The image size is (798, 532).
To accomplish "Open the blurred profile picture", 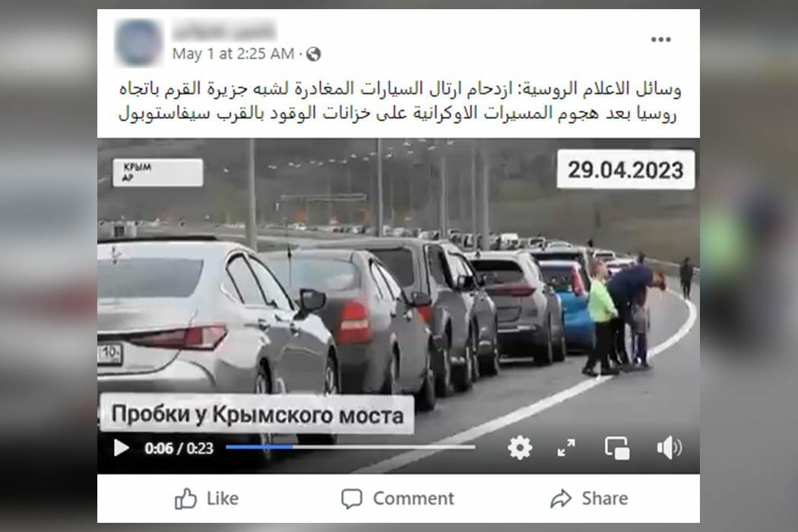I will 138,43.
